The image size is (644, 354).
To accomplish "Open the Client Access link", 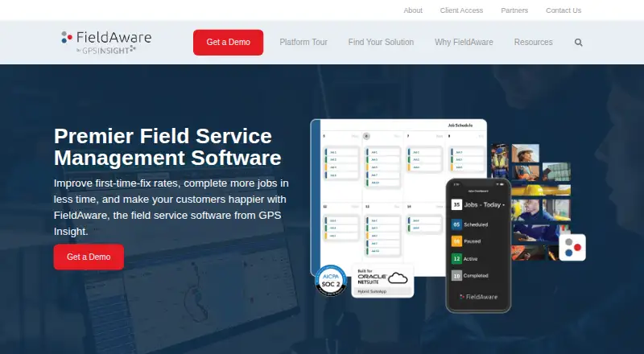I will coord(461,10).
